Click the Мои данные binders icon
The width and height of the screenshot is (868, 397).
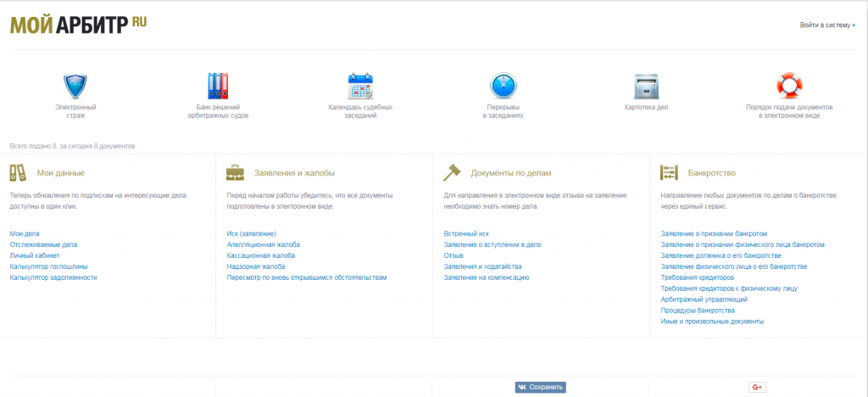pyautogui.click(x=19, y=172)
